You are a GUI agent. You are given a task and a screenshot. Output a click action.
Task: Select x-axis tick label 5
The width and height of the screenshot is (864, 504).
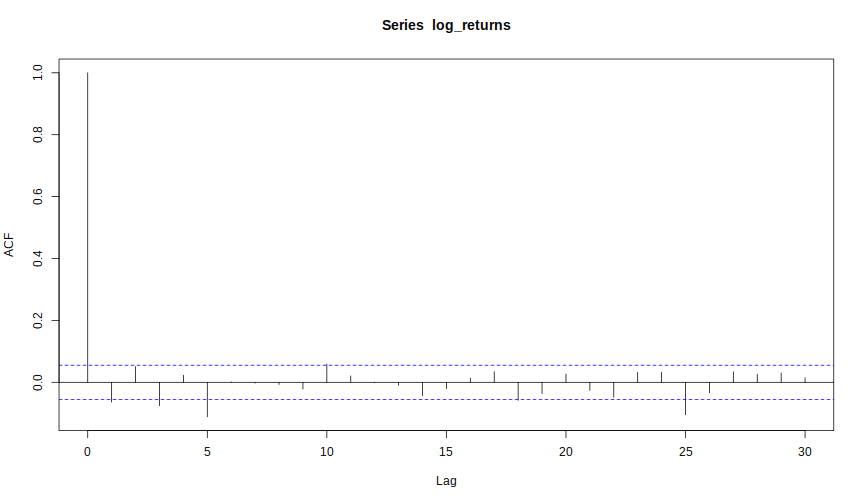(207, 452)
